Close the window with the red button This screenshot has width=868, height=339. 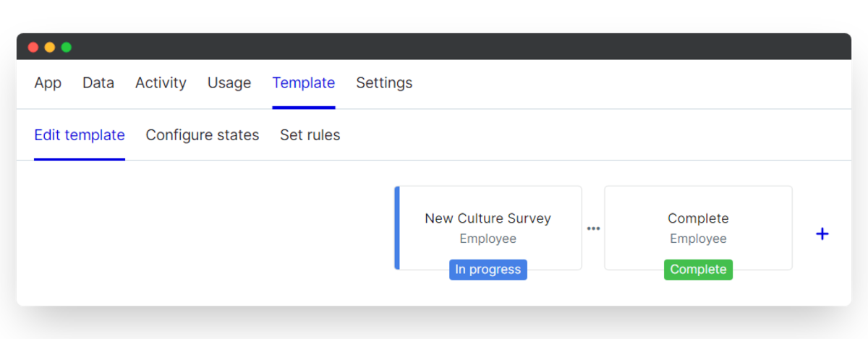point(33,47)
